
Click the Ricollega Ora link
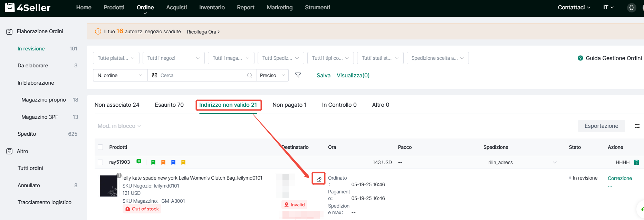coord(203,32)
